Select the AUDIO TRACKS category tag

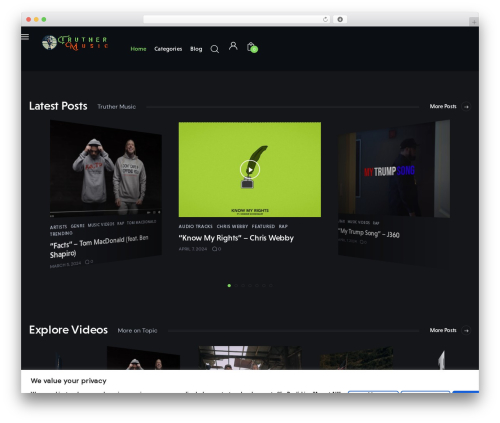pyautogui.click(x=196, y=226)
